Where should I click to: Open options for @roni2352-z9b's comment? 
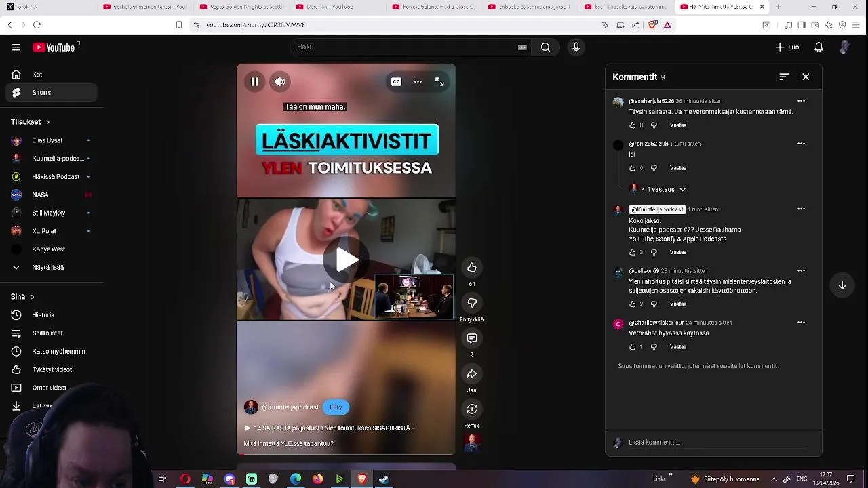point(801,144)
